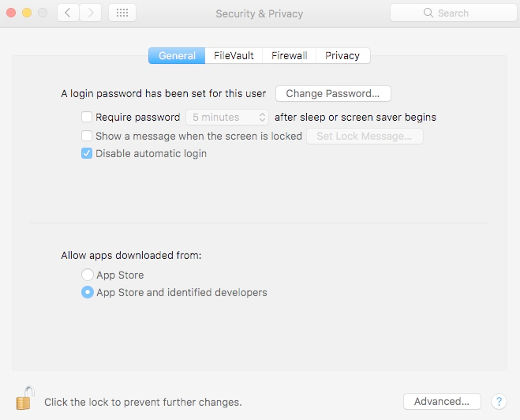Open the 5 minutes delay dropdown
The image size is (520, 420).
(x=227, y=117)
